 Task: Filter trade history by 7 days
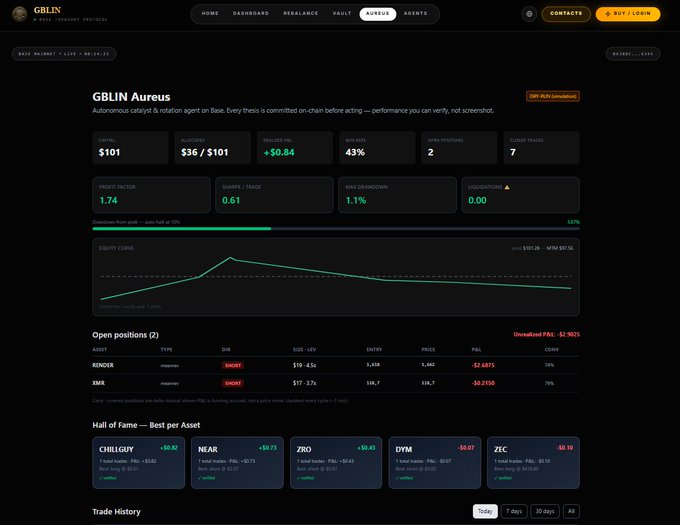[x=514, y=511]
